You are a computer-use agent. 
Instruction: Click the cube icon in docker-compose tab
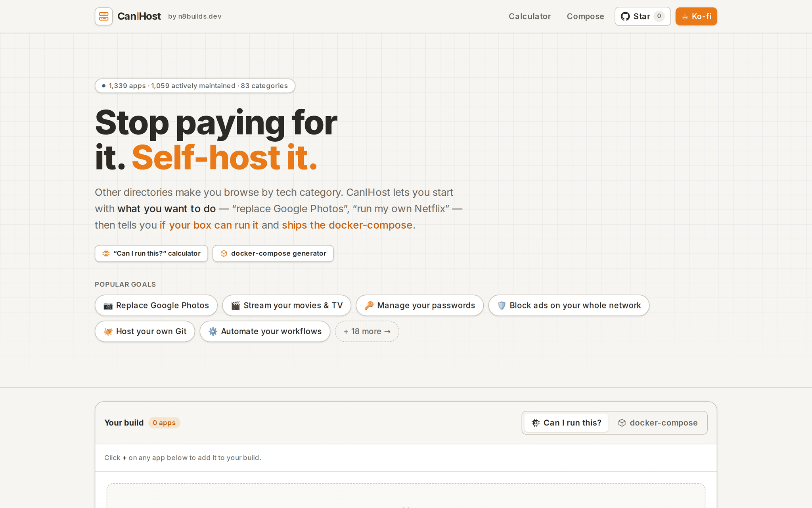[x=622, y=423]
